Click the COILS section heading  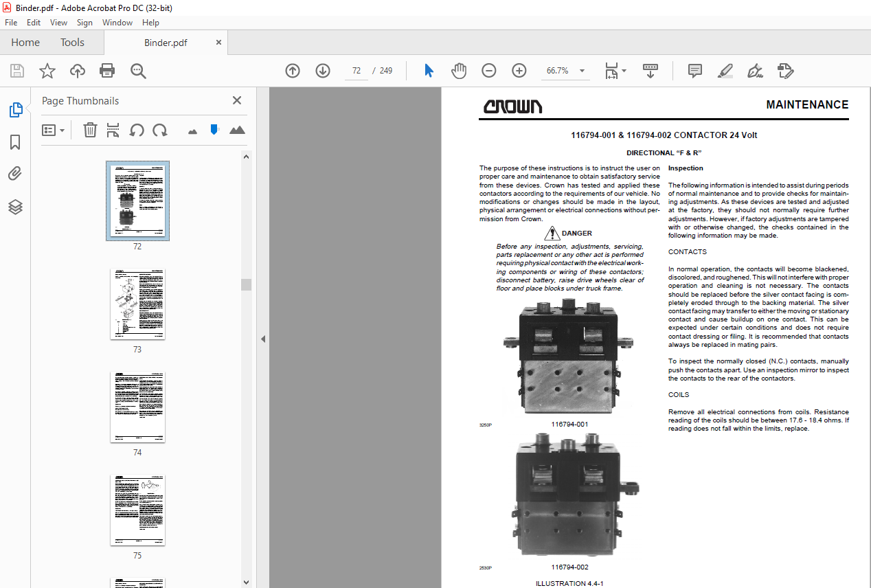click(679, 395)
